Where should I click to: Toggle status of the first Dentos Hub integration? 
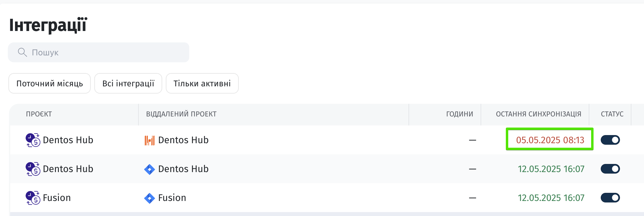(610, 140)
